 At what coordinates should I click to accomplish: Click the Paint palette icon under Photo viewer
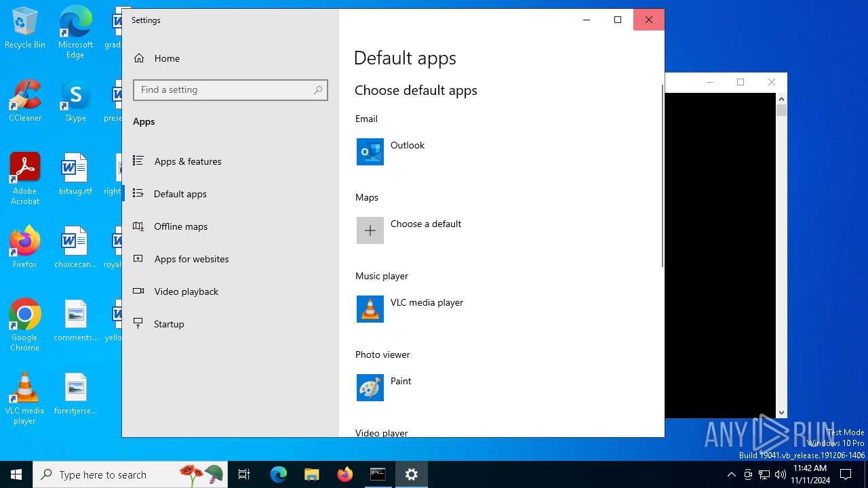pos(370,388)
